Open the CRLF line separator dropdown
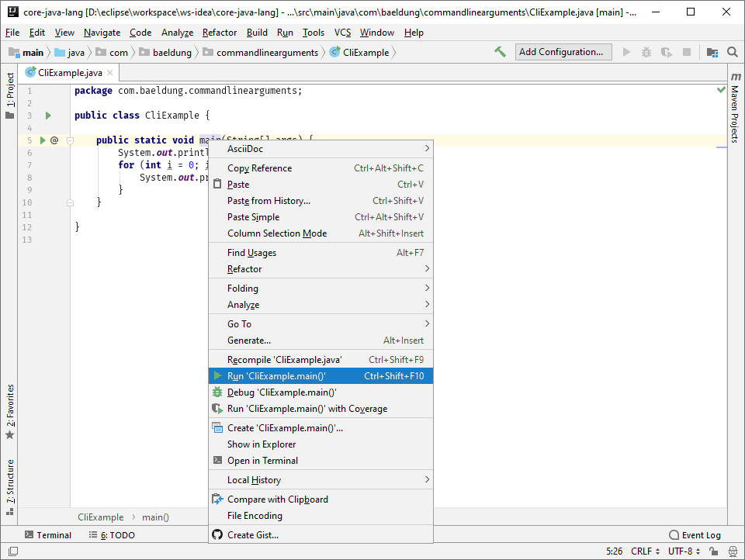Screen dimensions: 745x560 (x=645, y=551)
